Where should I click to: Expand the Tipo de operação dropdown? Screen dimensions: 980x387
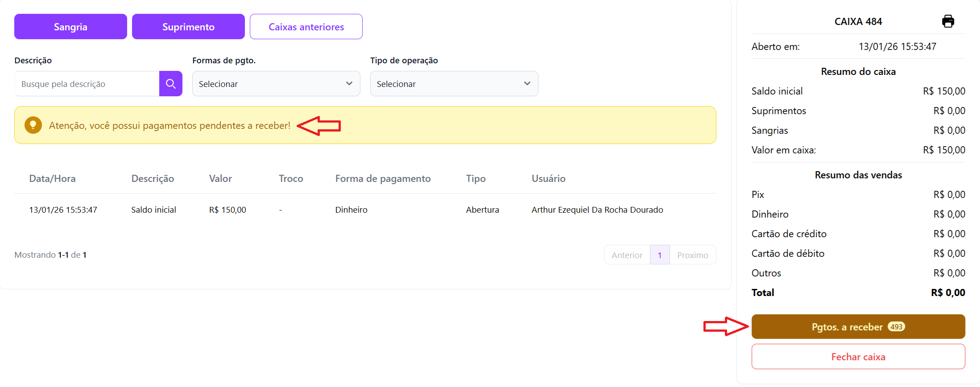tap(454, 84)
